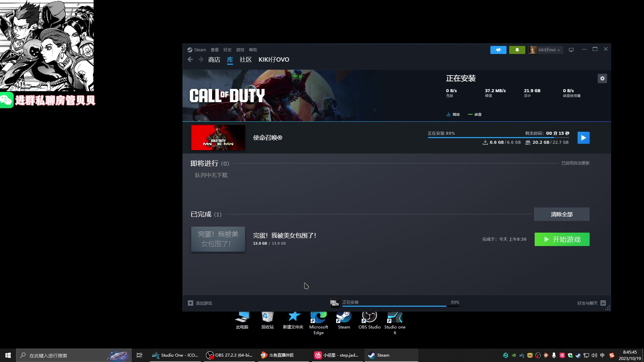Select the 完蛋！我被美女包围了 thumbnail
Screen dimensions: 644x362
[x=218, y=239]
